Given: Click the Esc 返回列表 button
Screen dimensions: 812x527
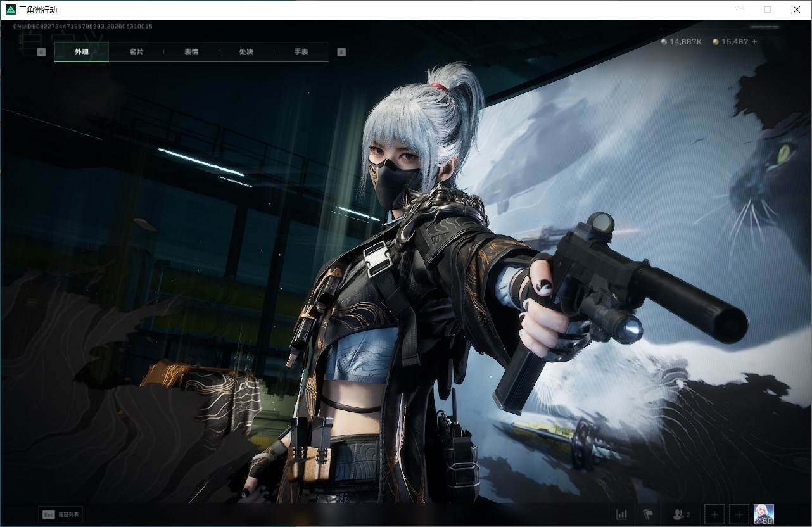Looking at the screenshot, I should [61, 514].
